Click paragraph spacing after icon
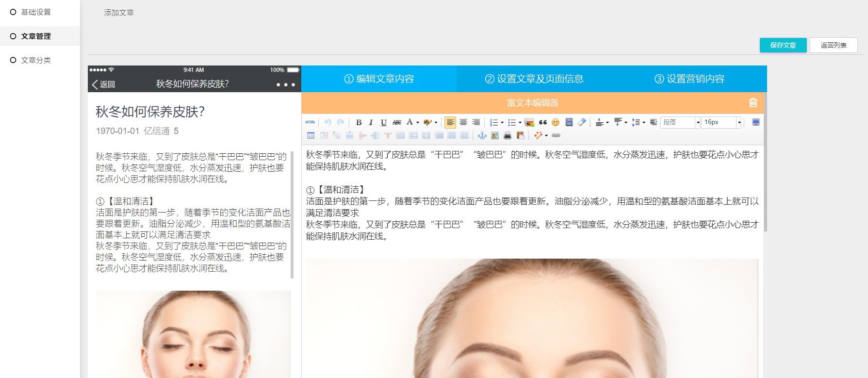The height and width of the screenshot is (378, 868). (618, 122)
